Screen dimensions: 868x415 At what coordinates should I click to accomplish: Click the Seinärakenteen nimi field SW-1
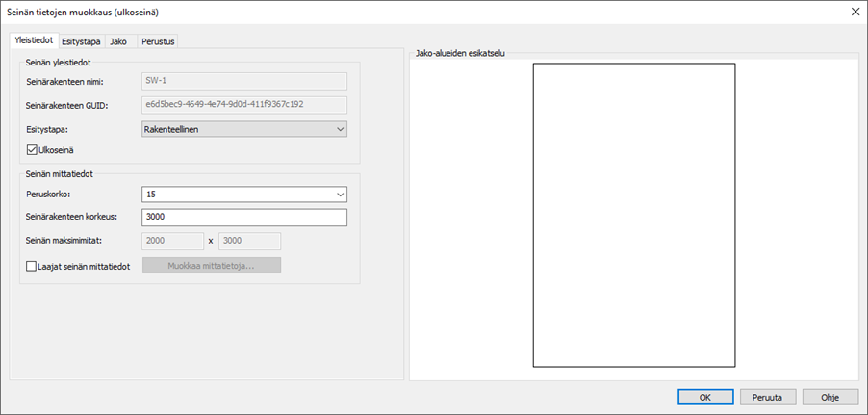pos(243,81)
